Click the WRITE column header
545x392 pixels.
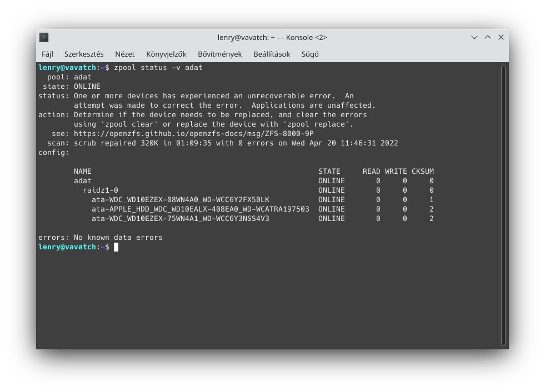click(396, 172)
